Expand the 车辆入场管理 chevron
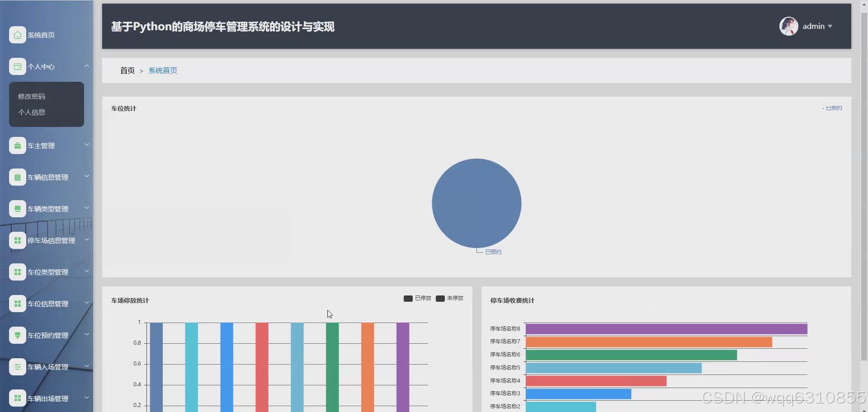Viewport: 868px width, 412px height. (87, 366)
